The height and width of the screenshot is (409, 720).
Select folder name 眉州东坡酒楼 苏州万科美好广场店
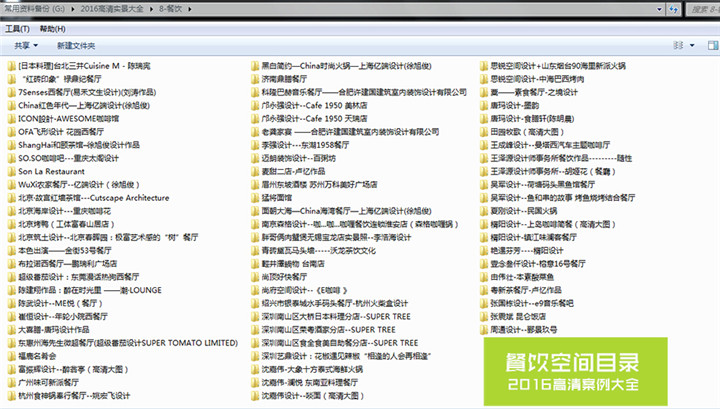coord(319,185)
